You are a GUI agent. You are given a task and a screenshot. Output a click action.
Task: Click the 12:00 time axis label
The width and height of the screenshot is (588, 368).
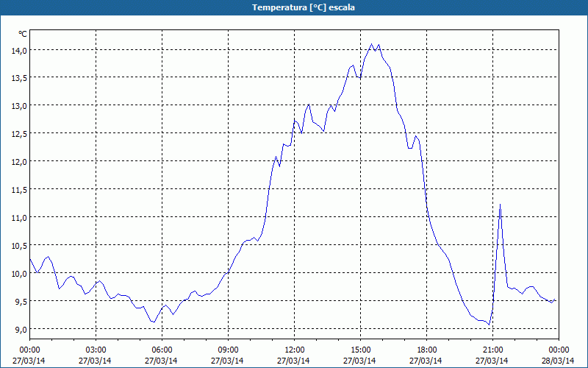click(295, 350)
